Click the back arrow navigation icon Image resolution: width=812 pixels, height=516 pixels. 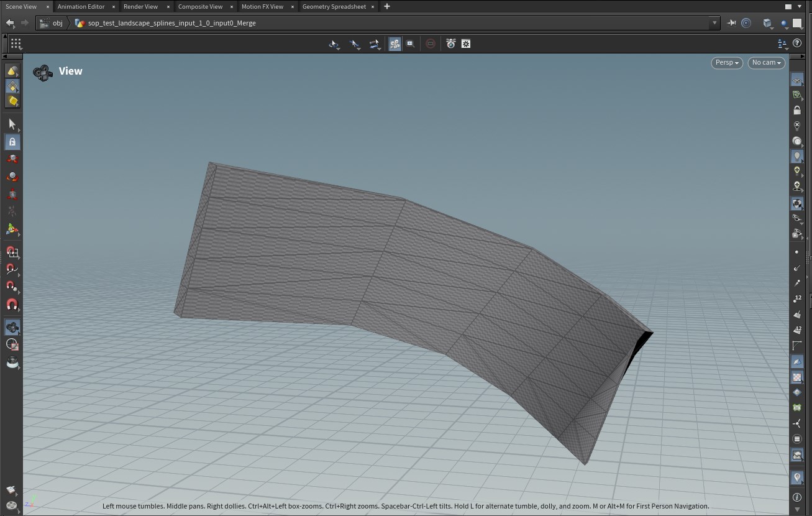pyautogui.click(x=10, y=23)
